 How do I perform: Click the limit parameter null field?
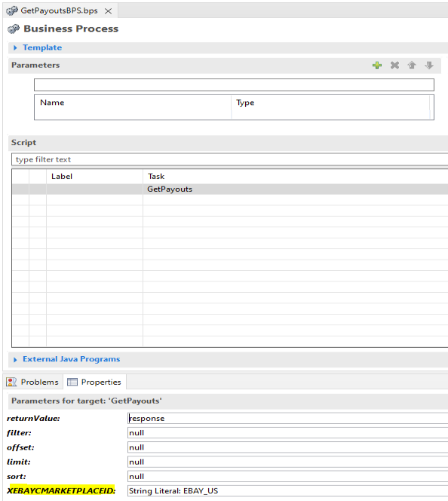[x=287, y=462]
